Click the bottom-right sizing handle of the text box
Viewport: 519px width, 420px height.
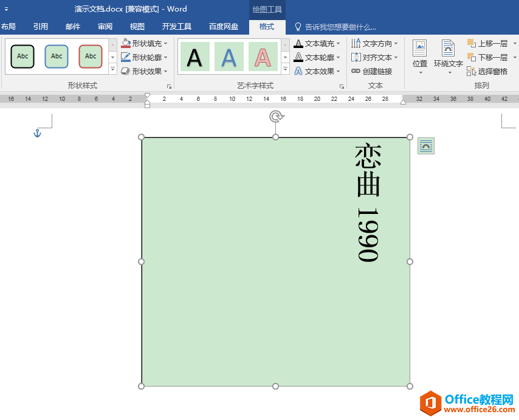pyautogui.click(x=410, y=386)
